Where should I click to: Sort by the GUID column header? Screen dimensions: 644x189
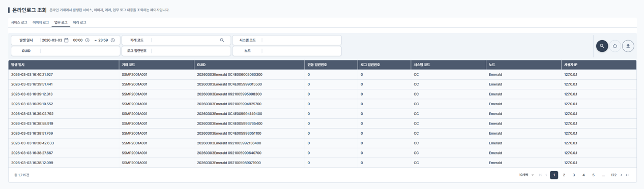(249, 65)
